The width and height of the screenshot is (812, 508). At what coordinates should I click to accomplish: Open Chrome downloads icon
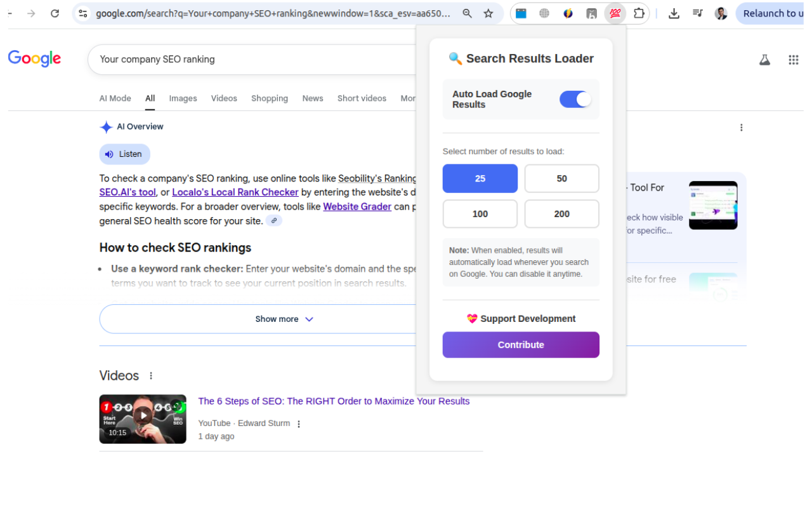(674, 13)
